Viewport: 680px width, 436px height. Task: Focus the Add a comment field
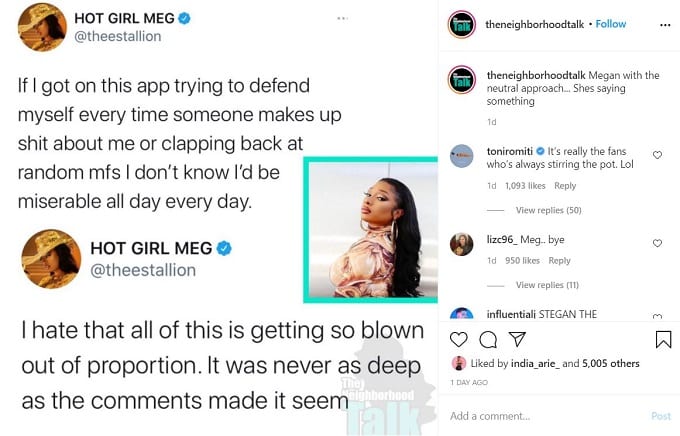pos(546,416)
